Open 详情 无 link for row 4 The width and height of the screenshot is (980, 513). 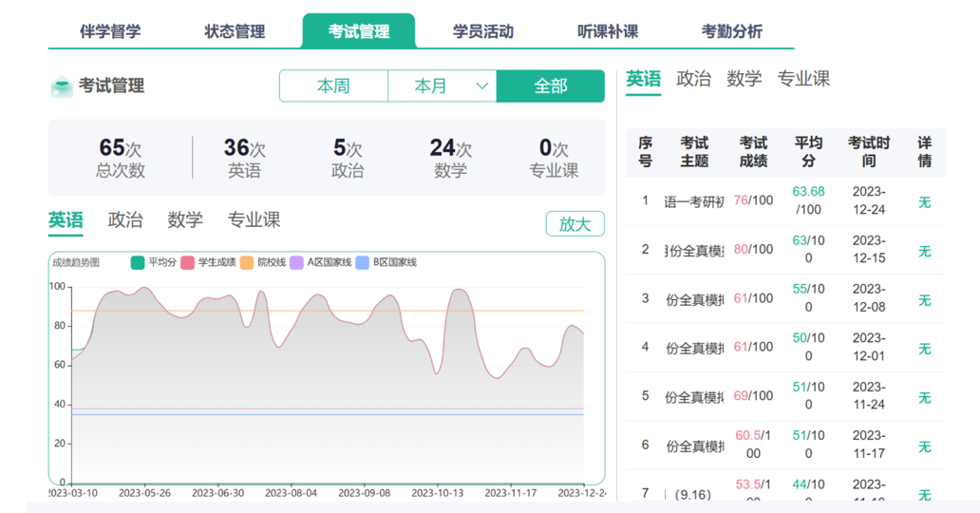[924, 349]
